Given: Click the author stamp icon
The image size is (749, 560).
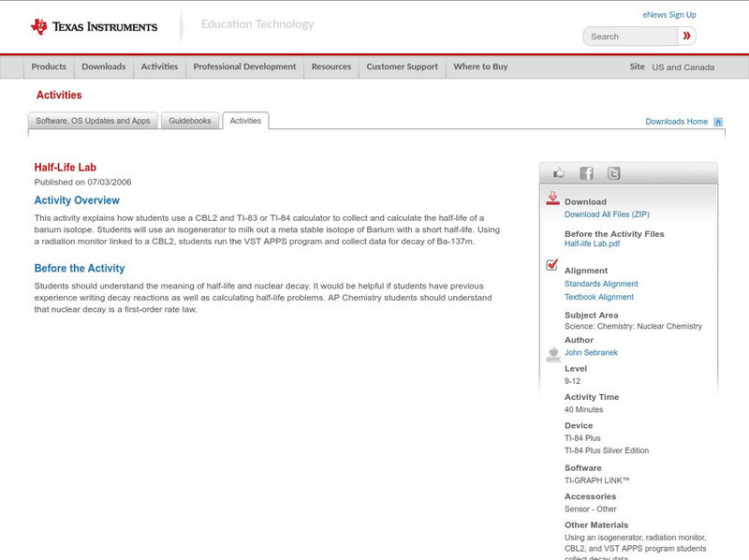Looking at the screenshot, I should [553, 354].
